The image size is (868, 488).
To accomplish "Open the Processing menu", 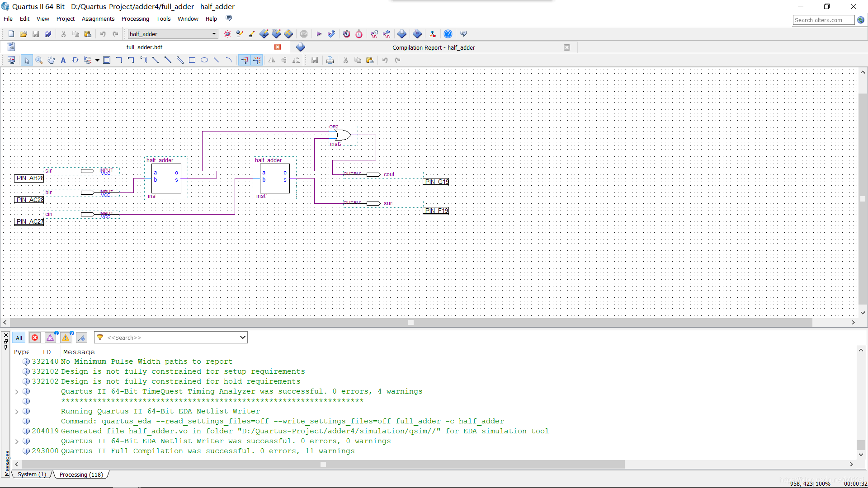I will point(135,19).
